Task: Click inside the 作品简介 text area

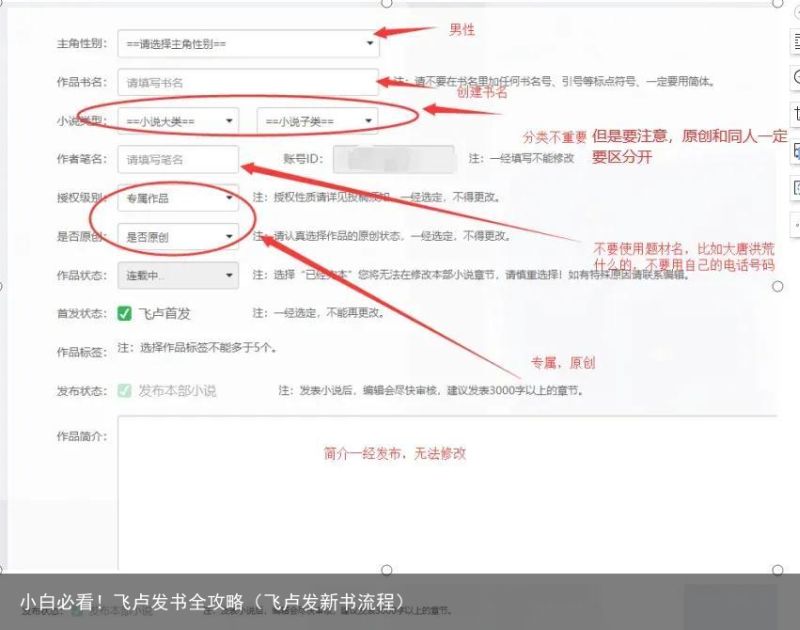Action: 447,493
